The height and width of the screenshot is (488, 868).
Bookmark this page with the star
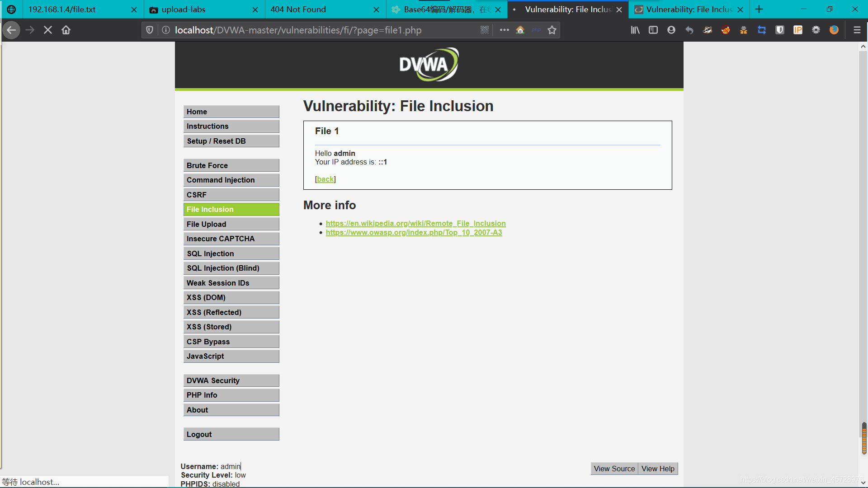[x=552, y=30]
